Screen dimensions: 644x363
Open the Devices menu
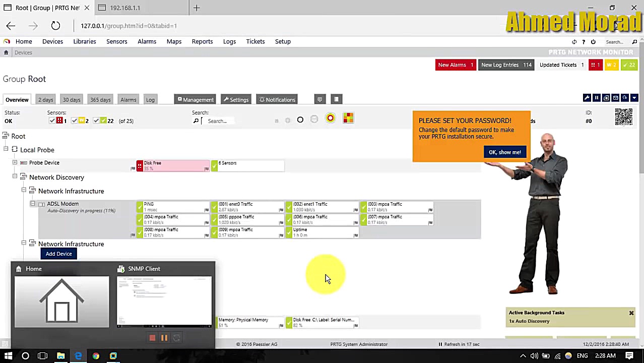point(52,41)
